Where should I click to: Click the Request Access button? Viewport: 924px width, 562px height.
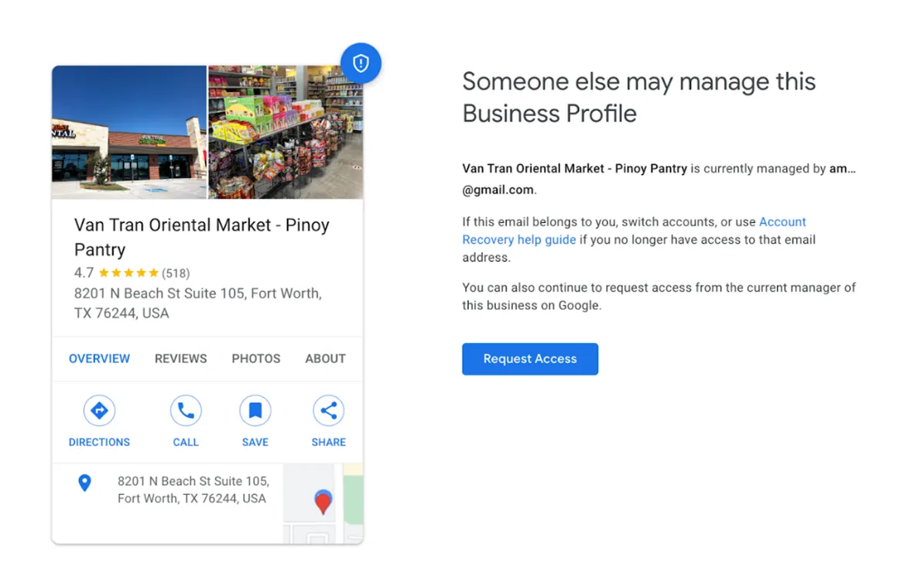(529, 359)
